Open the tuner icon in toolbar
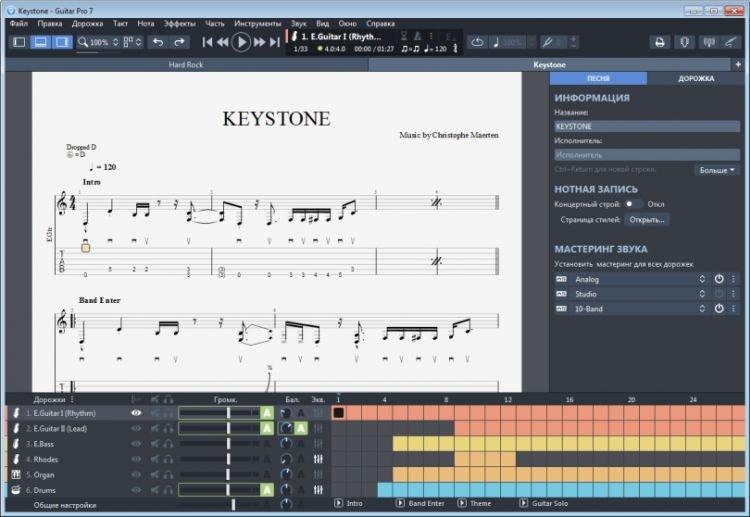The width and height of the screenshot is (750, 517). pos(684,42)
